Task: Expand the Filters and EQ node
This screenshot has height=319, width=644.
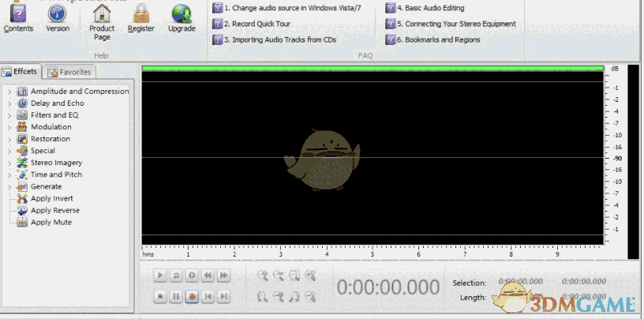Action: tap(9, 115)
